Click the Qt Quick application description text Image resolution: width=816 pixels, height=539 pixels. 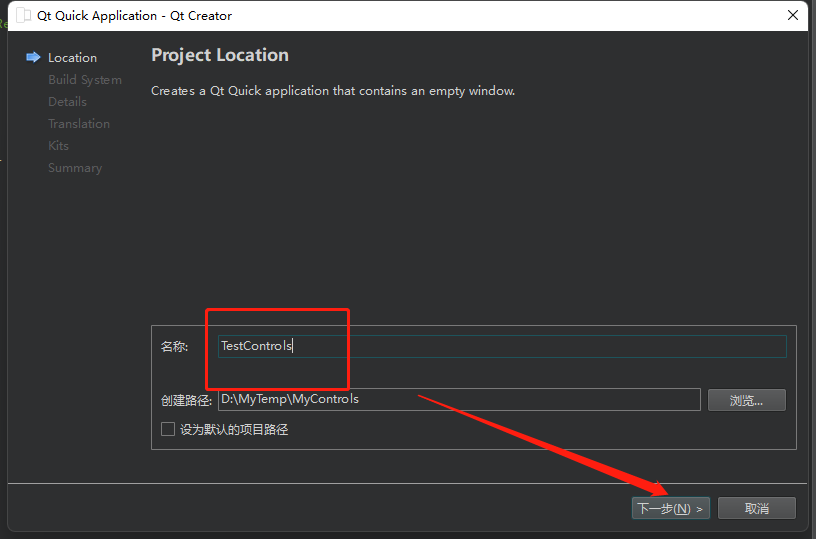tap(333, 91)
